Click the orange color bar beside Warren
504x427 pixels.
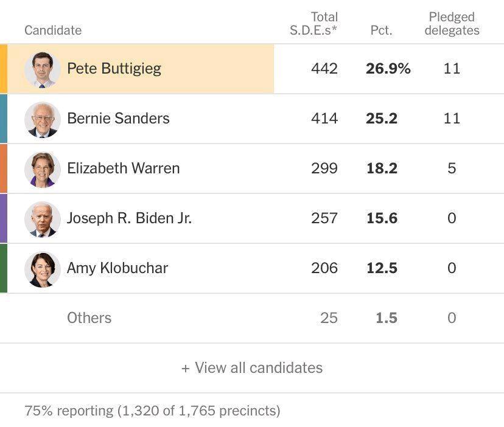click(x=3, y=168)
